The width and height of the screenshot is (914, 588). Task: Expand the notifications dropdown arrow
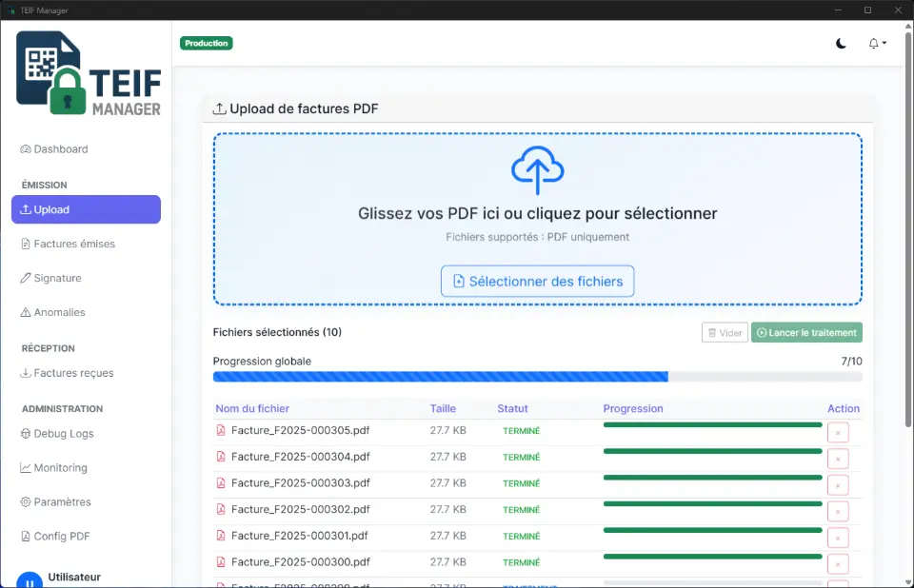click(x=883, y=44)
